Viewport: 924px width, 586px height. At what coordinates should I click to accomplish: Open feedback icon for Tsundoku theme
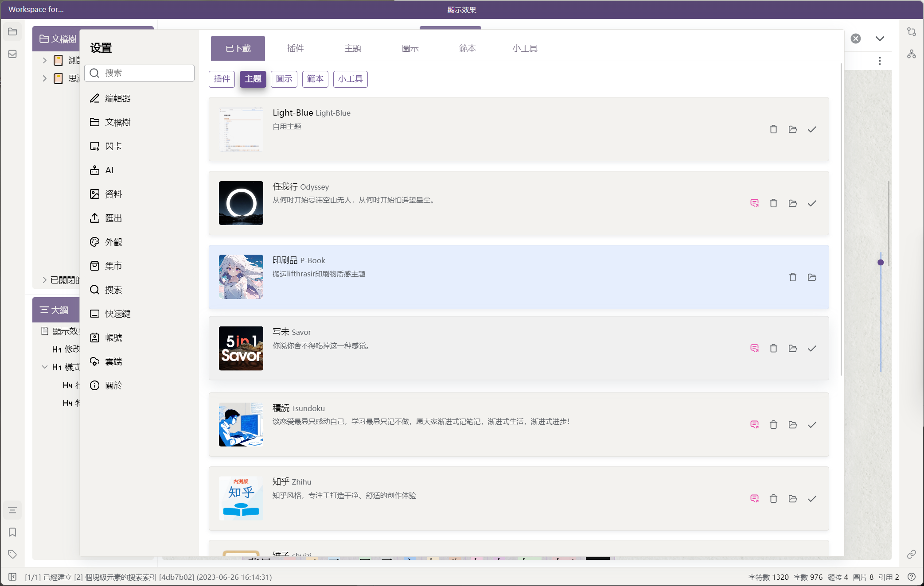point(754,425)
